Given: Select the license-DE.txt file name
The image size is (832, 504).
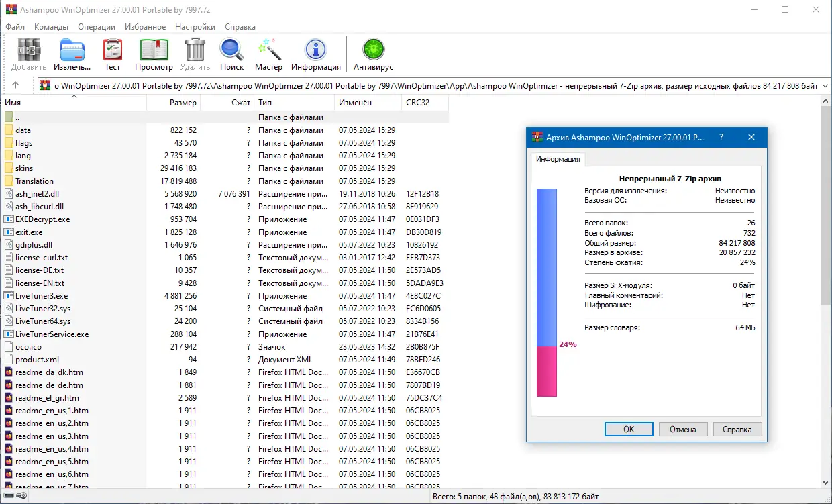Looking at the screenshot, I should point(40,270).
